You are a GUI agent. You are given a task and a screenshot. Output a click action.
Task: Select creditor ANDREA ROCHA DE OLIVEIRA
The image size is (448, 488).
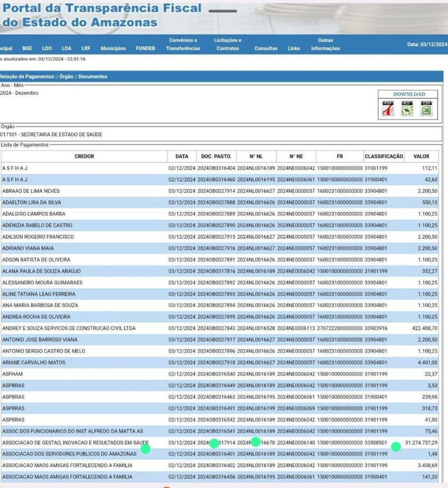tap(36, 317)
